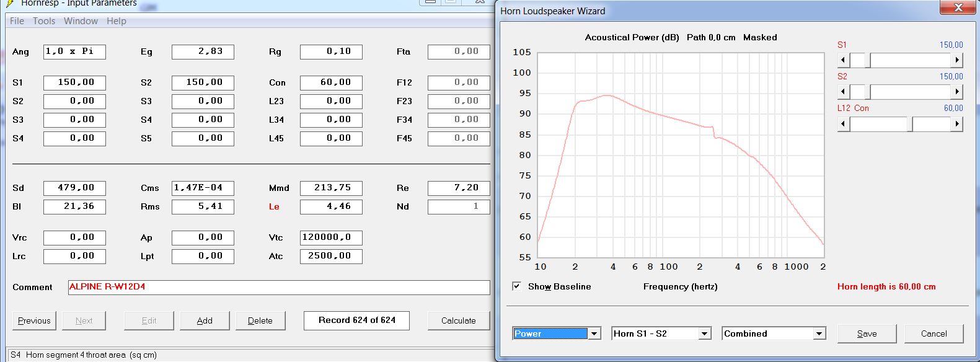Click the Ap input field
The width and height of the screenshot is (980, 362).
203,237
